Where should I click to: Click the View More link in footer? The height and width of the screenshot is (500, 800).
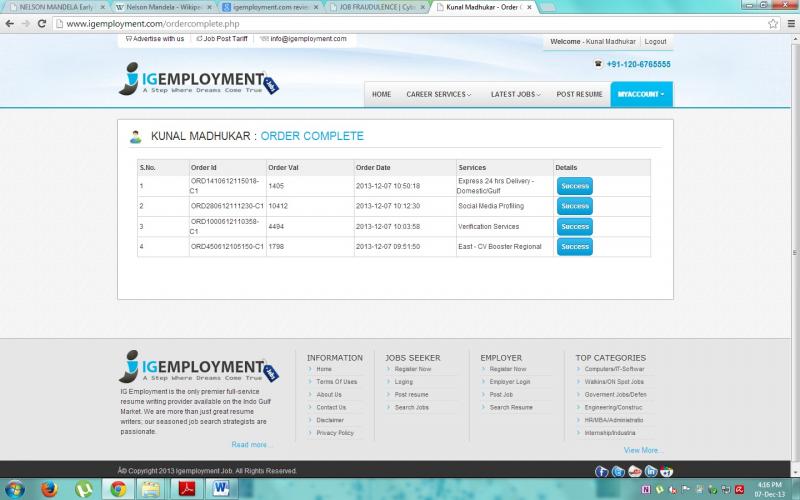(x=643, y=450)
